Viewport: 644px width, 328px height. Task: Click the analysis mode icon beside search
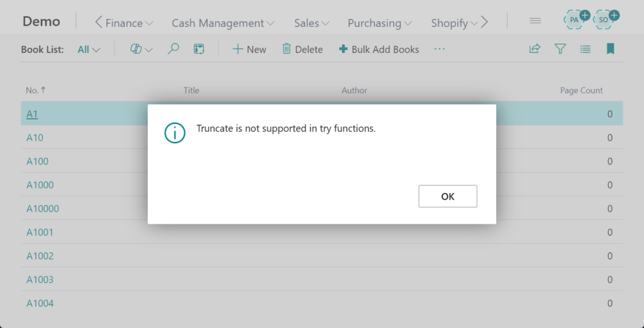click(199, 49)
